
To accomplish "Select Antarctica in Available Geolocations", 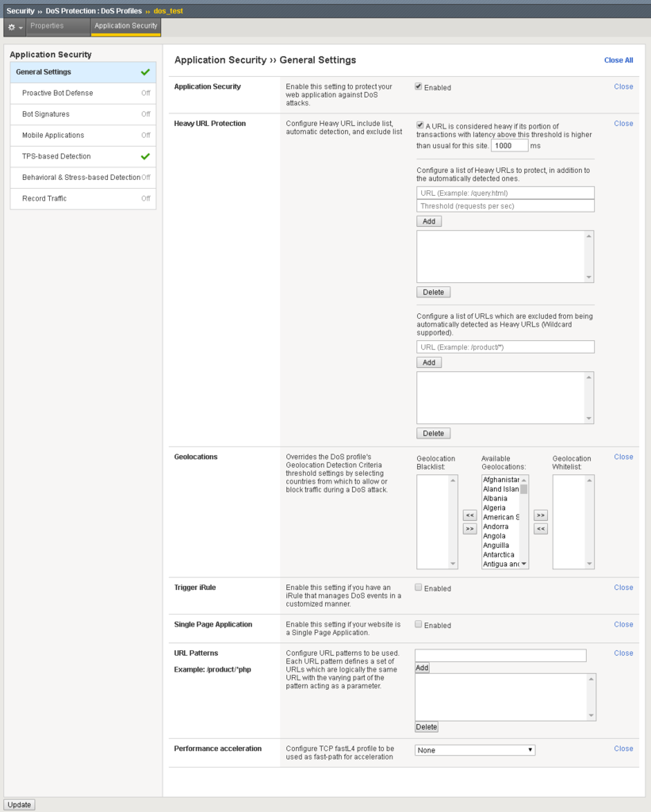I will pos(500,554).
